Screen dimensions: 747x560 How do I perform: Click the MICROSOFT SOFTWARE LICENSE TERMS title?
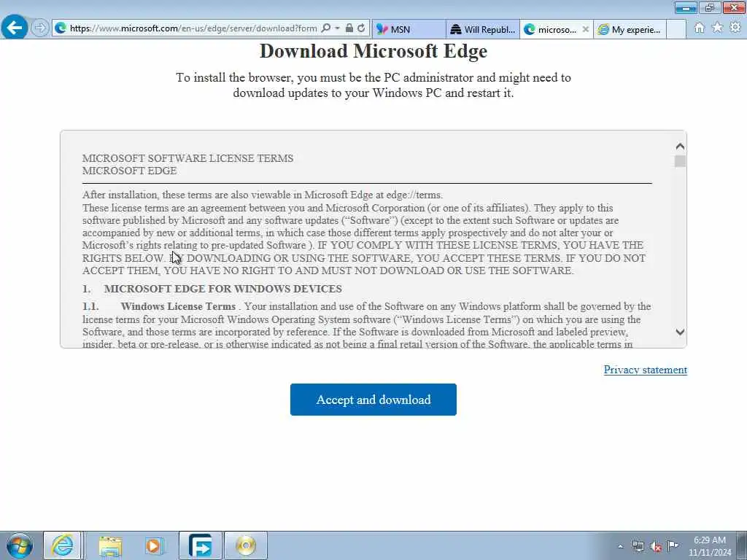coord(187,158)
